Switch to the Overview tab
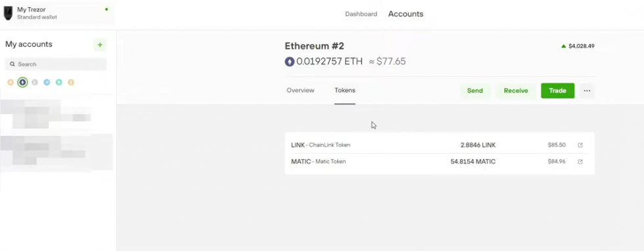 click(x=300, y=91)
